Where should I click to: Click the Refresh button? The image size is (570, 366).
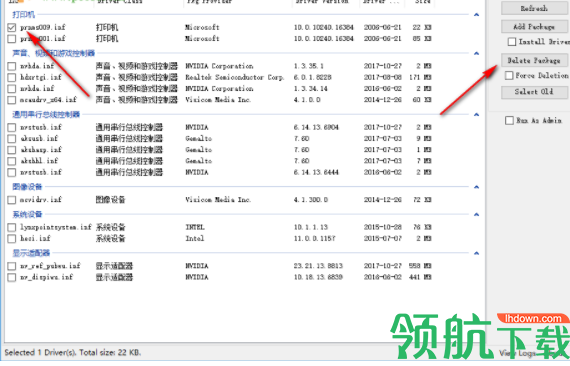[534, 8]
